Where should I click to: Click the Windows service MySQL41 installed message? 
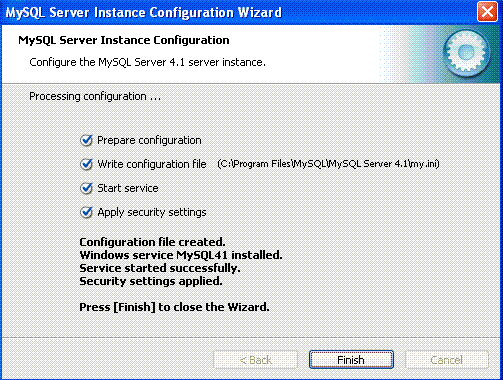coord(181,255)
